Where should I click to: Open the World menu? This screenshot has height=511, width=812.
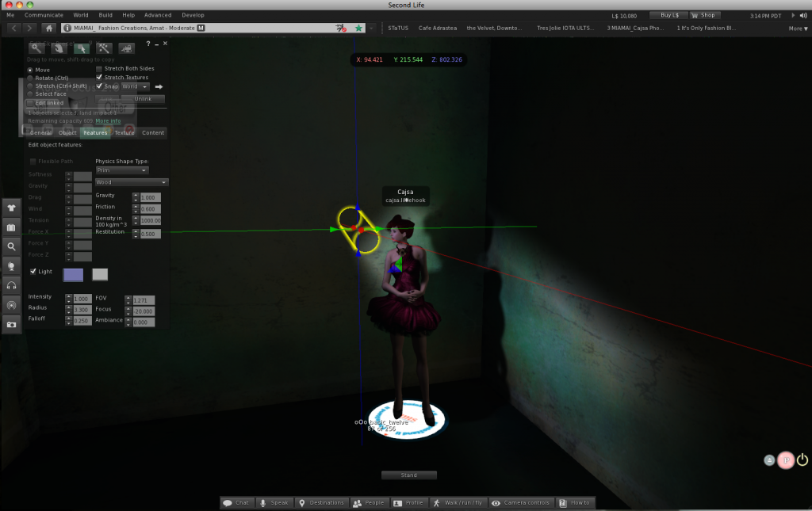pos(81,15)
